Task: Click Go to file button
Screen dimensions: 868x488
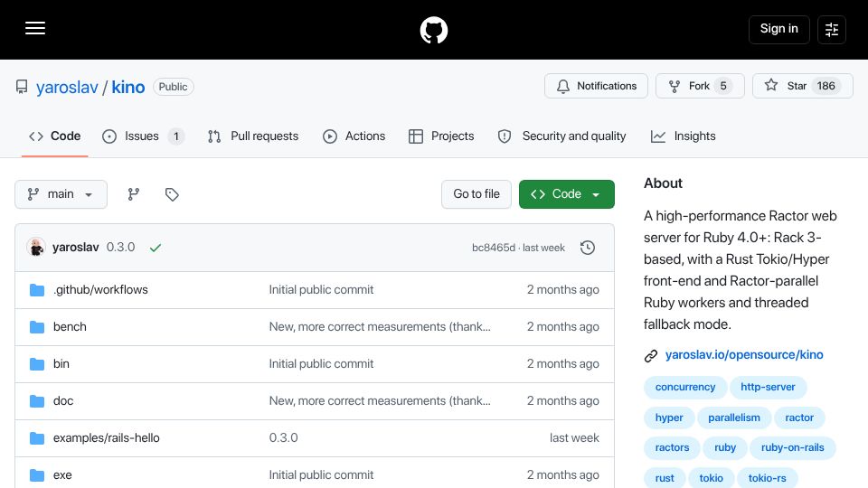Action: (476, 194)
